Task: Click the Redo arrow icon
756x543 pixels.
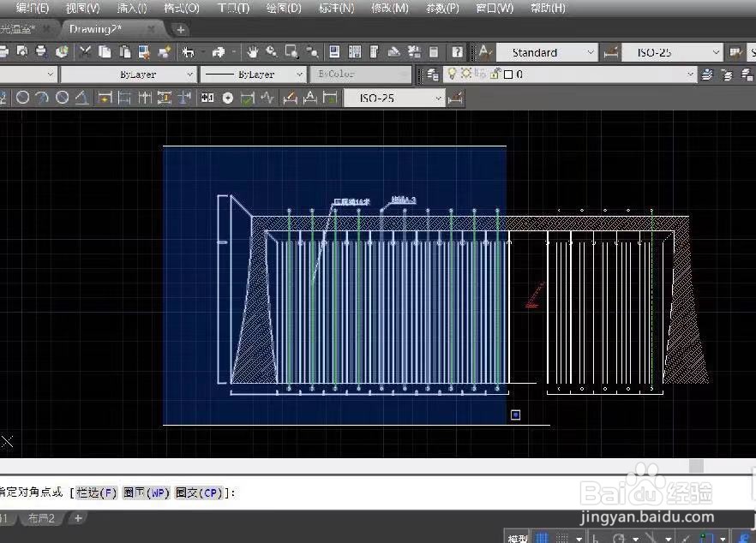Action: tap(219, 51)
